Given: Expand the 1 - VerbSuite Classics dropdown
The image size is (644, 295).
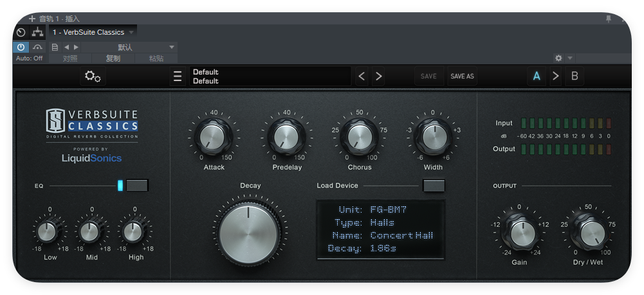Looking at the screenshot, I should point(131,32).
